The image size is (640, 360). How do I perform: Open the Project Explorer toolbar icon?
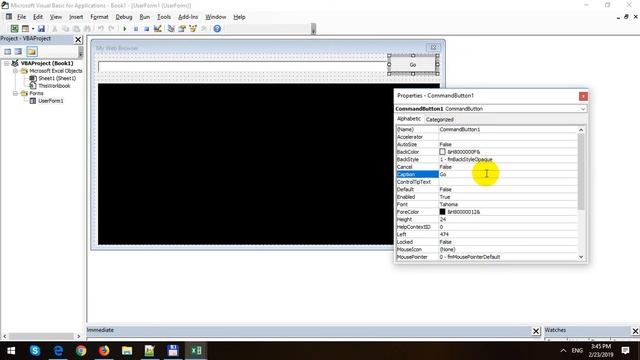(x=171, y=29)
